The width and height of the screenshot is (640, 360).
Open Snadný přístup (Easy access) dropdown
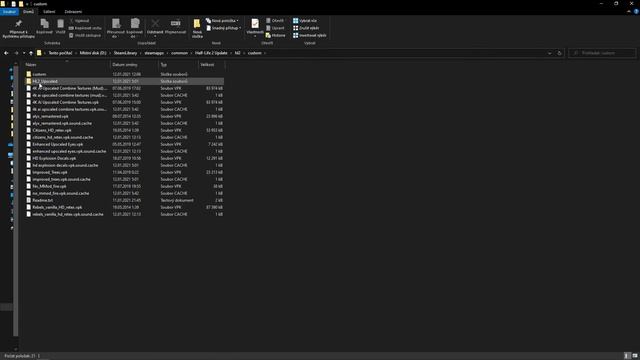(x=223, y=28)
